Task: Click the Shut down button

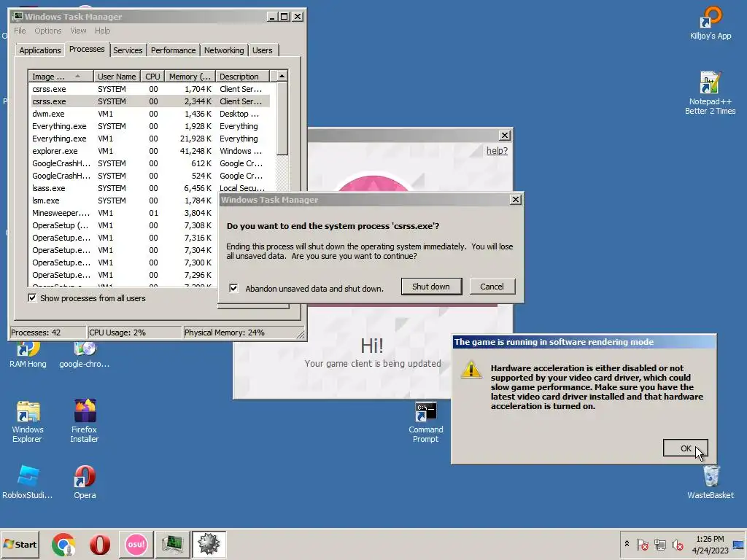Action: pyautogui.click(x=431, y=287)
